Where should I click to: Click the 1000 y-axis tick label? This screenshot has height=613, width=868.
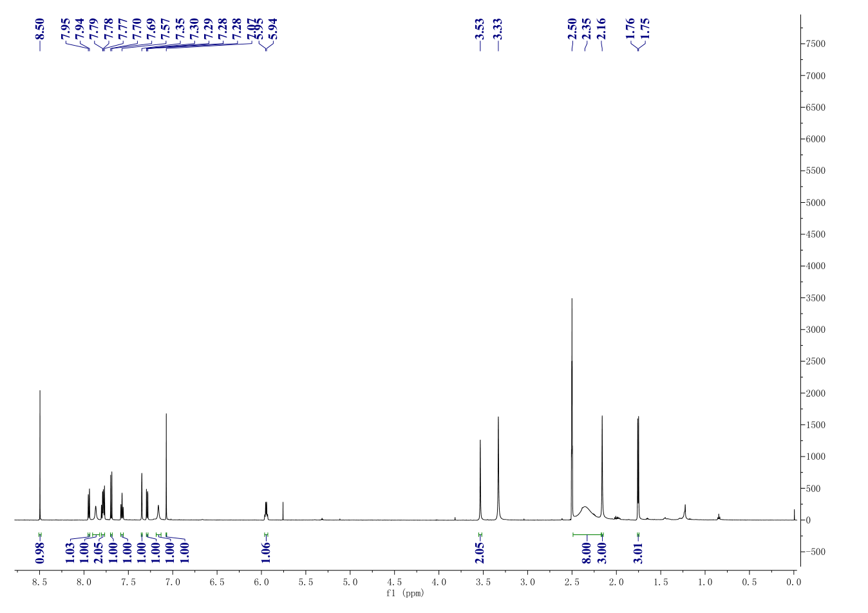pyautogui.click(x=815, y=457)
